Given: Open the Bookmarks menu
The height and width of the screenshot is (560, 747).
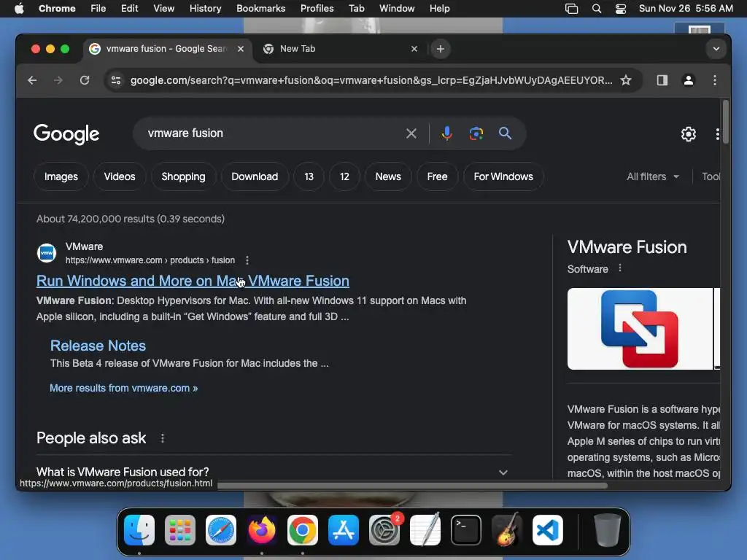Looking at the screenshot, I should 261,9.
